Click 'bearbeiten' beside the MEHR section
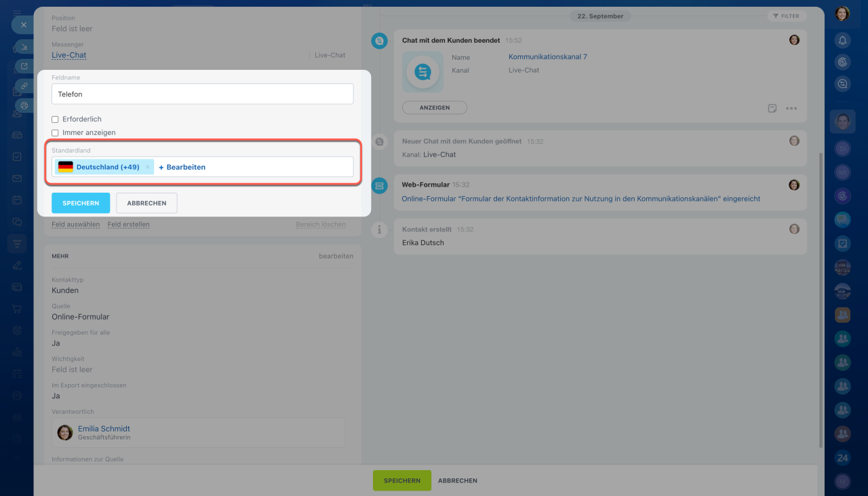 coord(336,256)
